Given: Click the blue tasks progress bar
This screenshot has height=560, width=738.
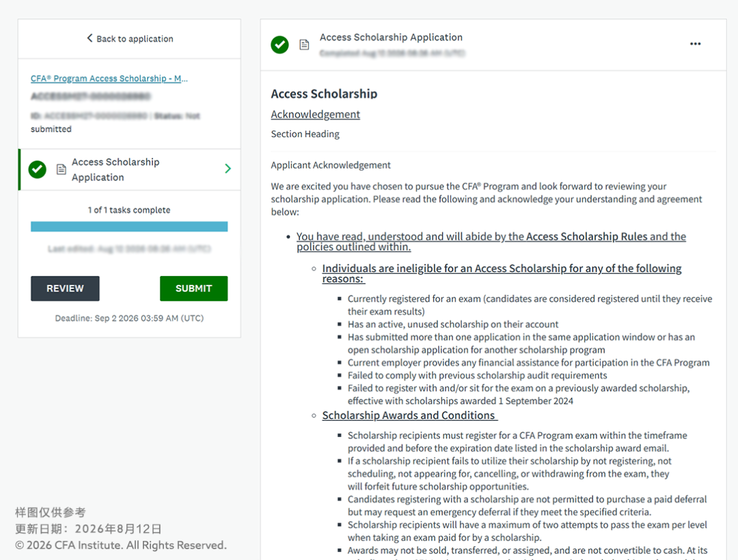Looking at the screenshot, I should (x=129, y=227).
